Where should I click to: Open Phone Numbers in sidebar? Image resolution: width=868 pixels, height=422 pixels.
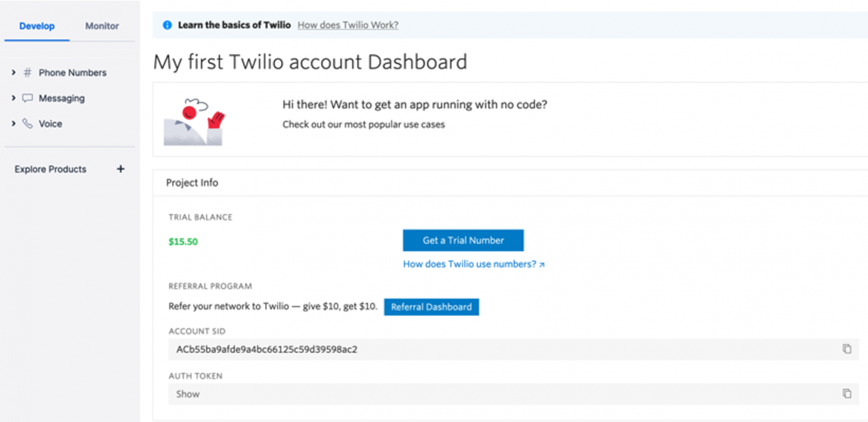[x=72, y=72]
